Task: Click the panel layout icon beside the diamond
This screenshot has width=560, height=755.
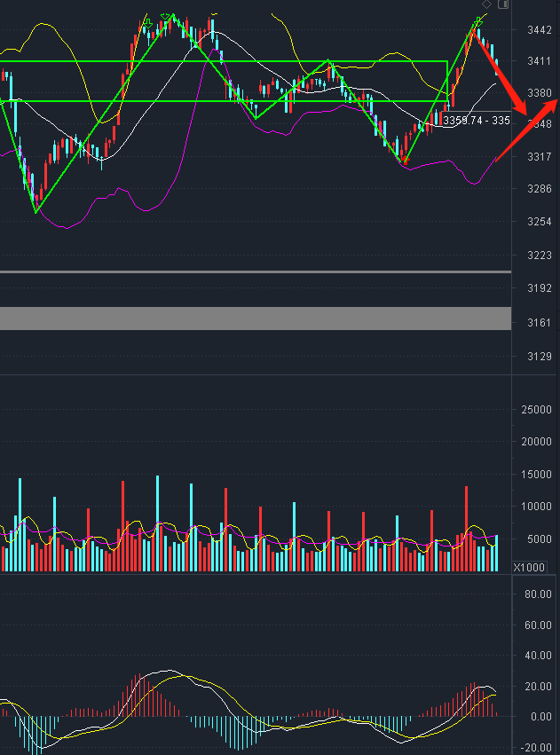Action: pos(503,4)
